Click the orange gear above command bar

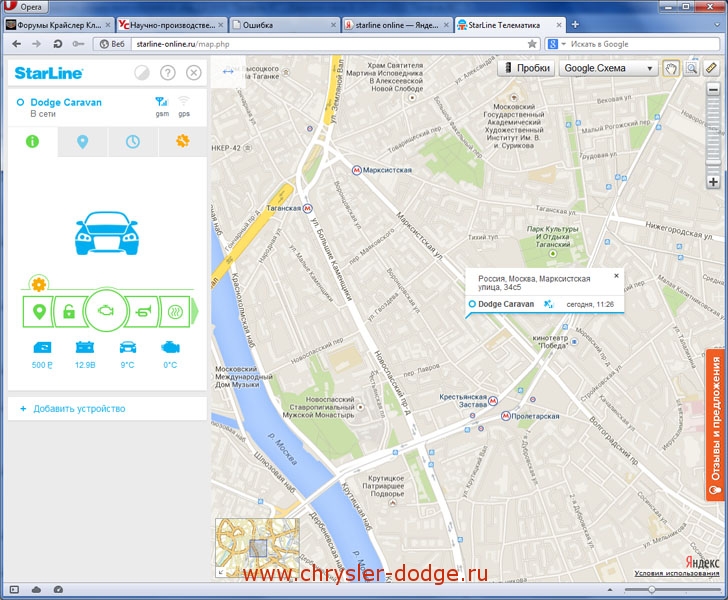(x=39, y=284)
